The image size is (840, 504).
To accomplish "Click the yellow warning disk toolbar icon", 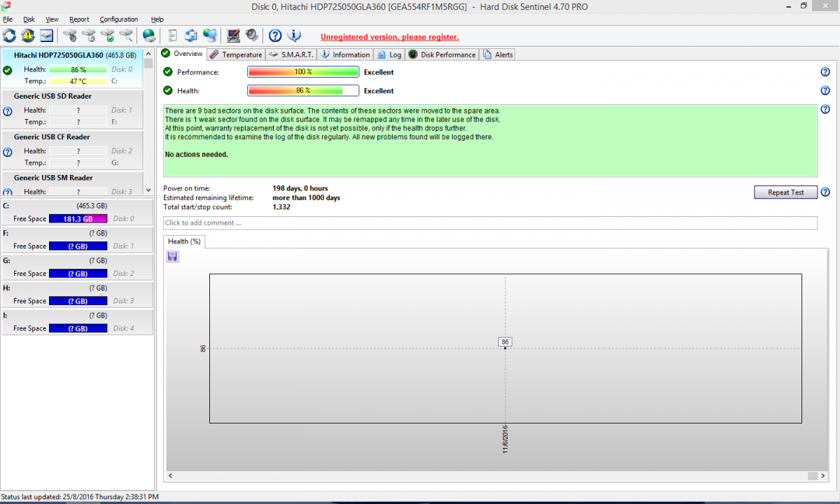I will coord(28,35).
